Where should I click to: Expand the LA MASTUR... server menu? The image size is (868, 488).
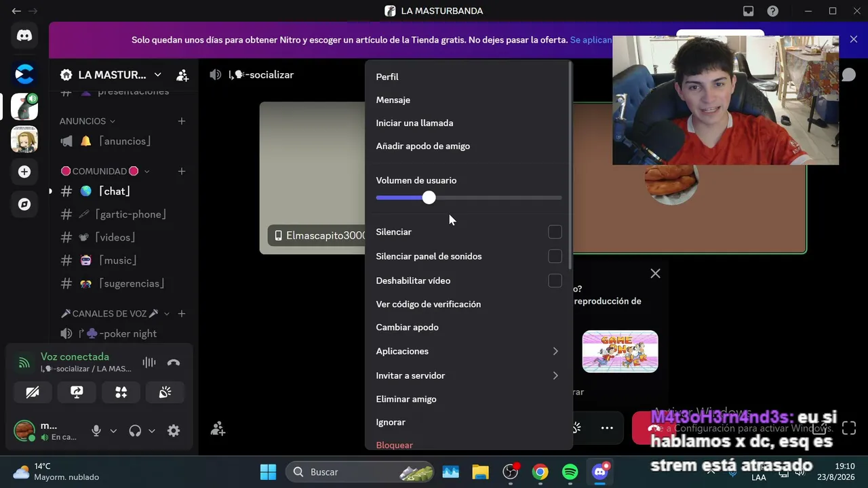157,75
